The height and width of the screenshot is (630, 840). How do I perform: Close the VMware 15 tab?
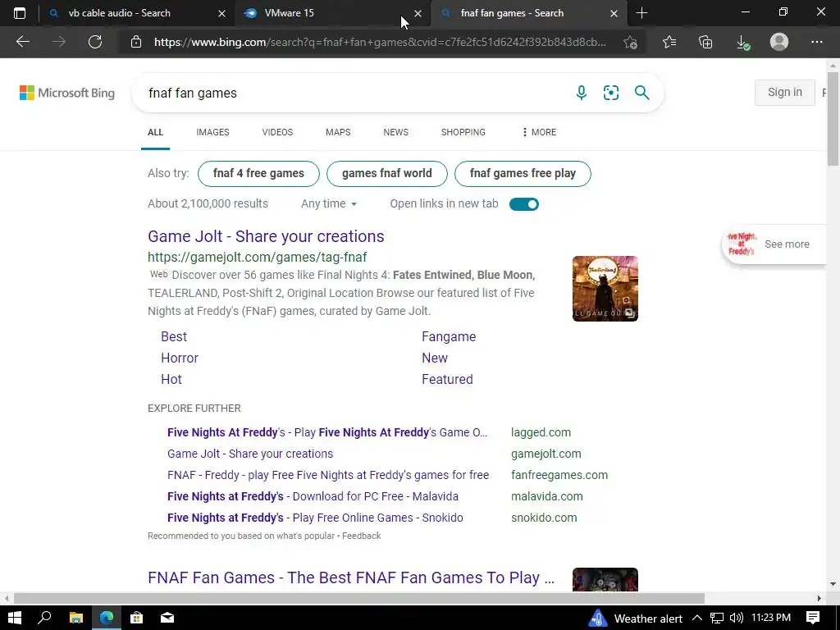418,13
